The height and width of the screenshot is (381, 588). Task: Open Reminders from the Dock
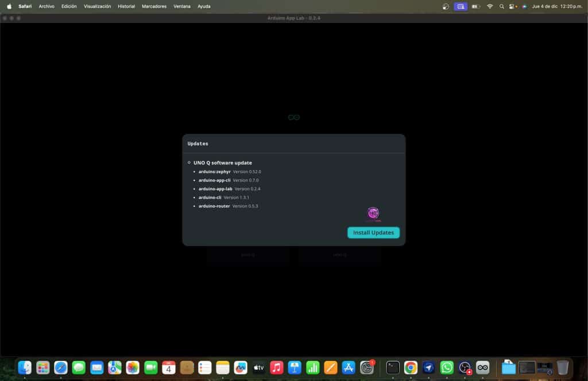[x=205, y=367]
